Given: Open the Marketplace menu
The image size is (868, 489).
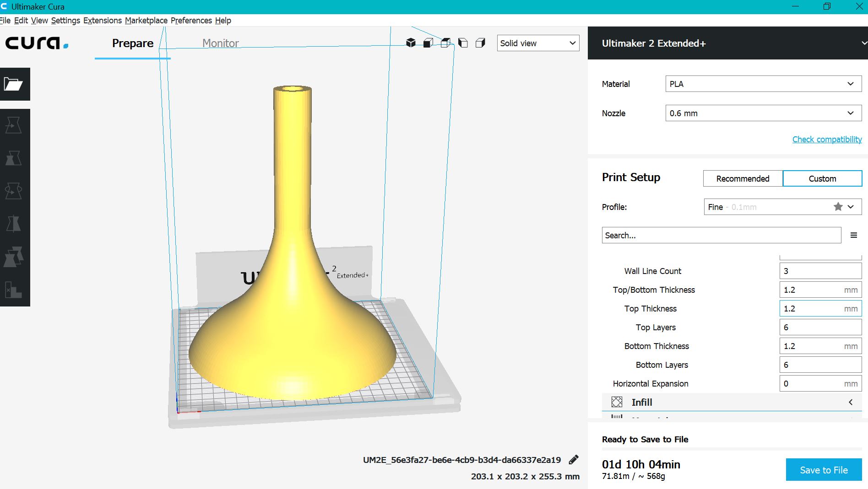Looking at the screenshot, I should coord(146,21).
